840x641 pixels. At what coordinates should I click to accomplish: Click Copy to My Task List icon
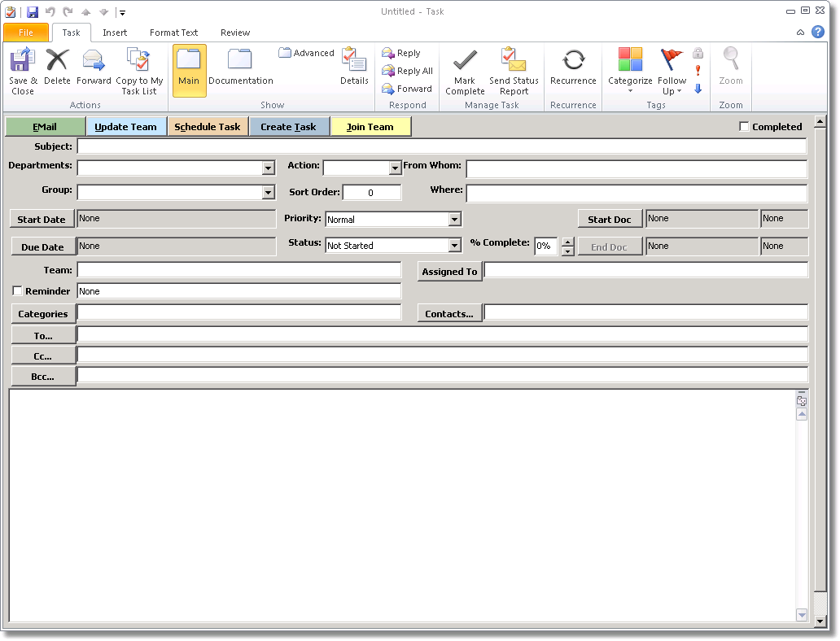point(139,62)
